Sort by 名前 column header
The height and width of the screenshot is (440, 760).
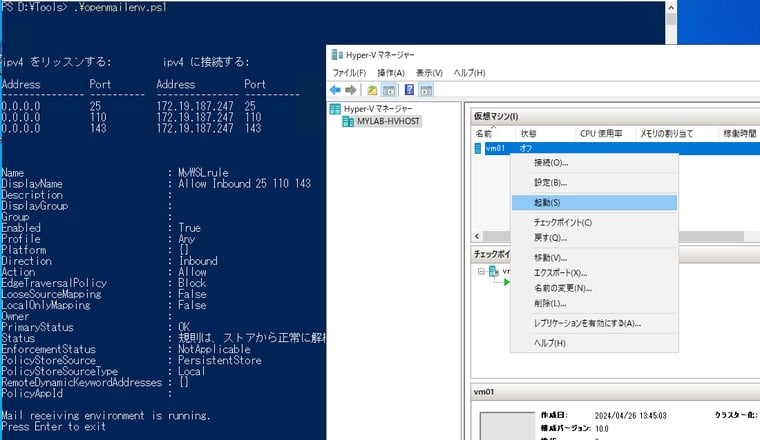coord(493,134)
